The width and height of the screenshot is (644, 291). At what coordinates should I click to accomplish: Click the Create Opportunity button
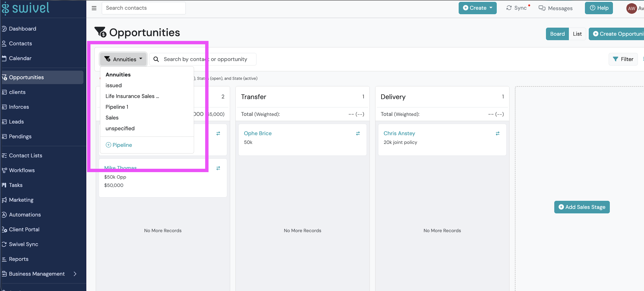point(617,34)
